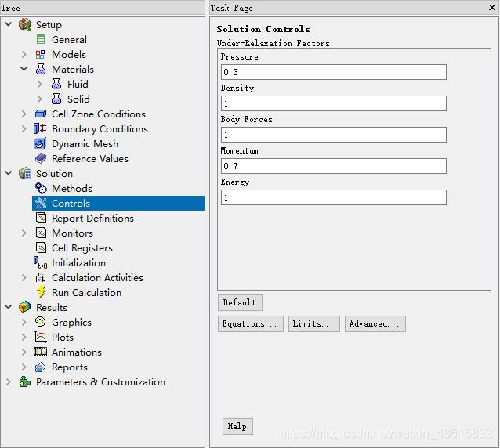500x448 pixels.
Task: Open Cell Zone Conditions item
Action: pyautogui.click(x=98, y=114)
